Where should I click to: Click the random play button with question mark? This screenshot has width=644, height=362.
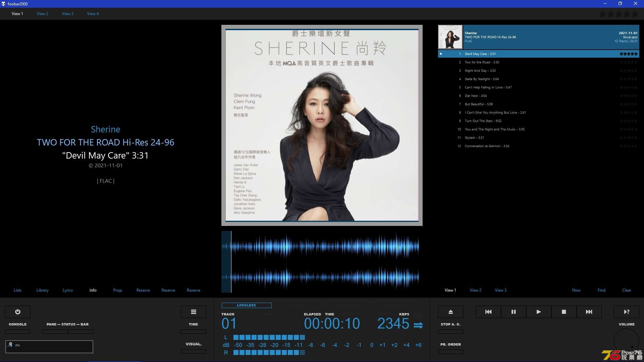(627, 312)
